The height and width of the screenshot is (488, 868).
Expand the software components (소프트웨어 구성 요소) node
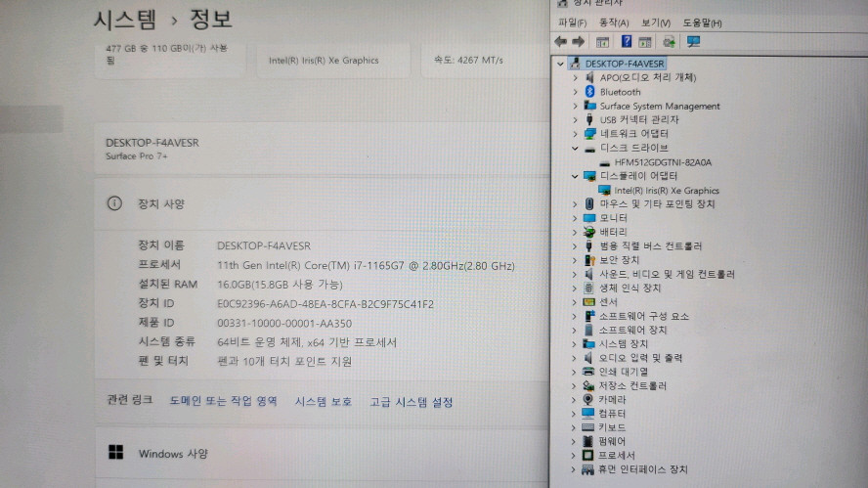pos(574,316)
